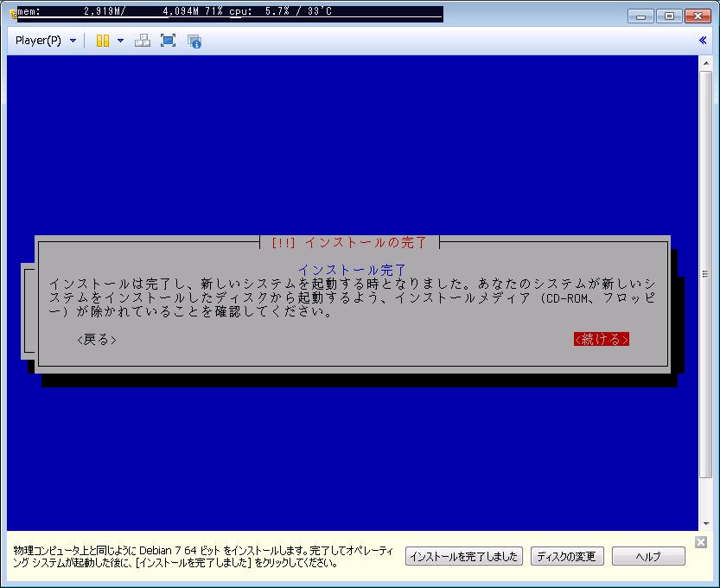Click the vertical scrollbar up arrow
Screen dimensions: 720x588
[x=706, y=63]
